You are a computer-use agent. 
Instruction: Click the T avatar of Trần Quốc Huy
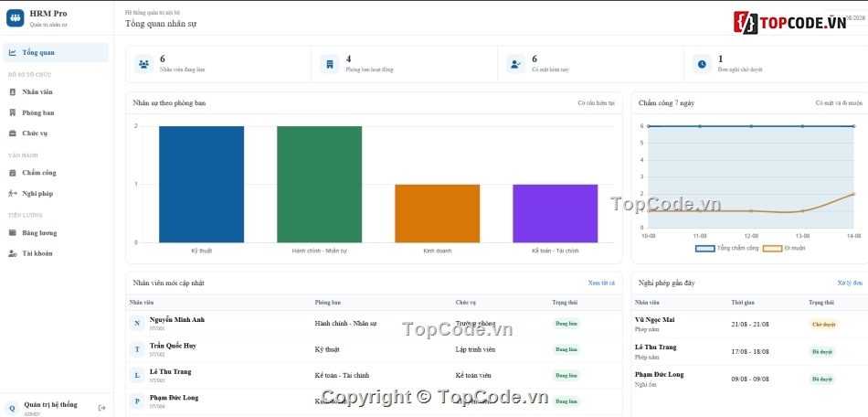[137, 349]
